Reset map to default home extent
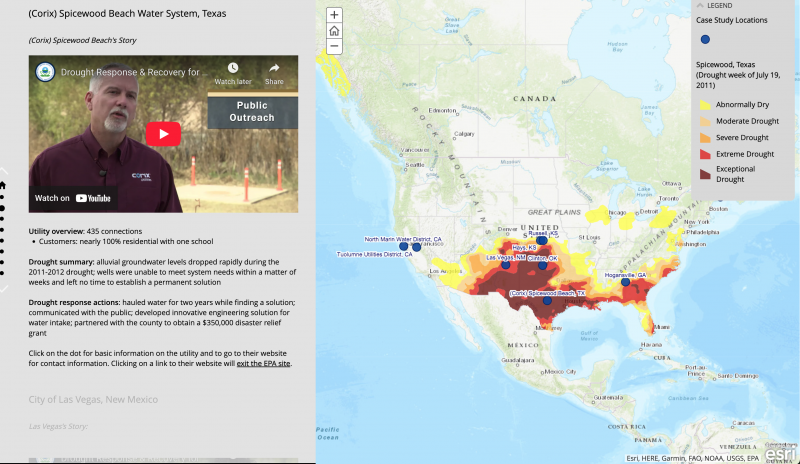Viewport: 800px width, 464px height. (334, 31)
